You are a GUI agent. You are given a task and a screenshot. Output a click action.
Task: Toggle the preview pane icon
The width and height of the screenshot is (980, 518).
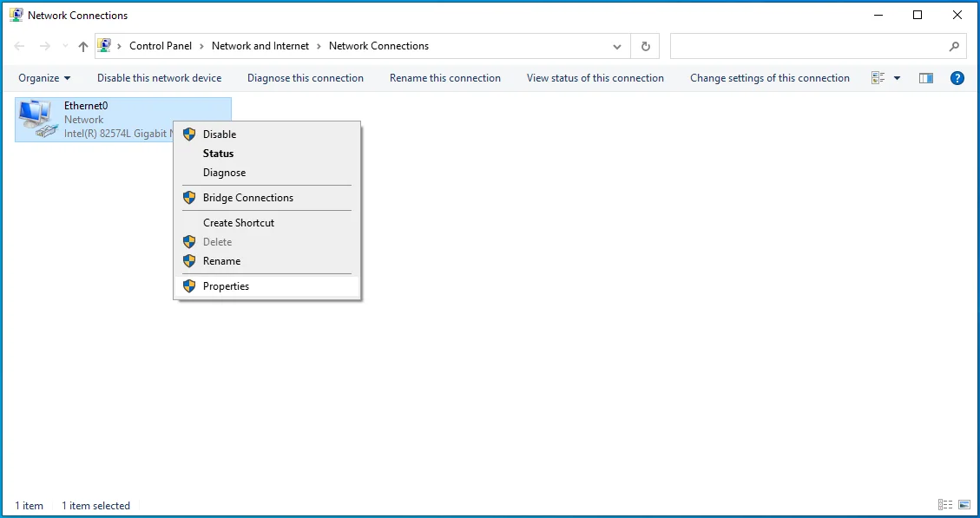coord(926,78)
